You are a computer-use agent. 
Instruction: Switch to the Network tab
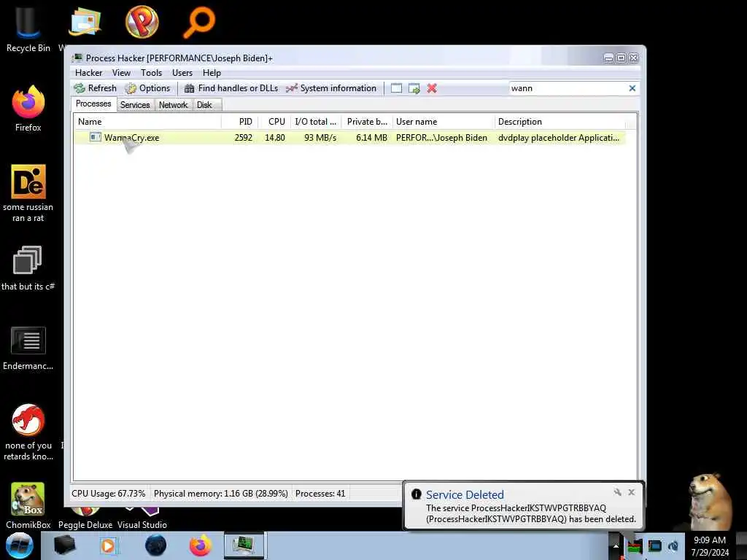(174, 105)
